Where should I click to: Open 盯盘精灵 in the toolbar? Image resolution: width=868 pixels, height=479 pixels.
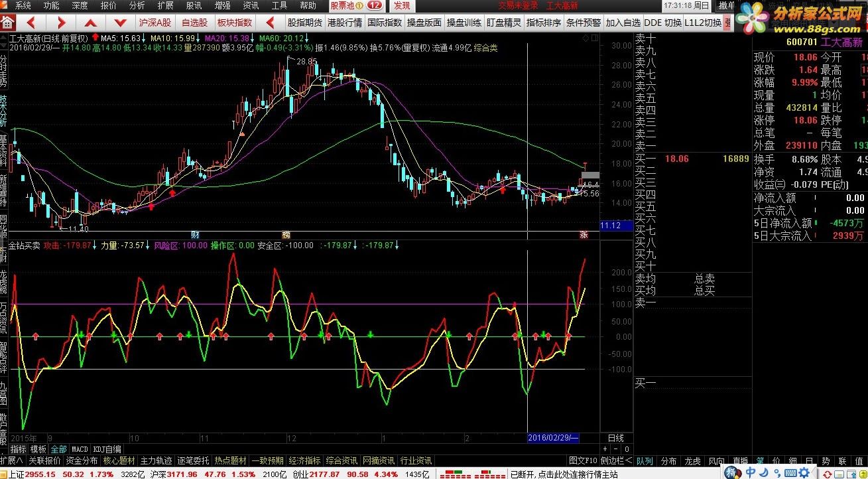pos(504,23)
